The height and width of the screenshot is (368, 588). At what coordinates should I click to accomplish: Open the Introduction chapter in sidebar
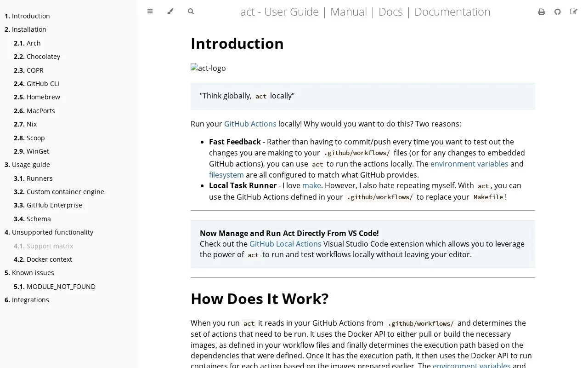click(x=27, y=16)
